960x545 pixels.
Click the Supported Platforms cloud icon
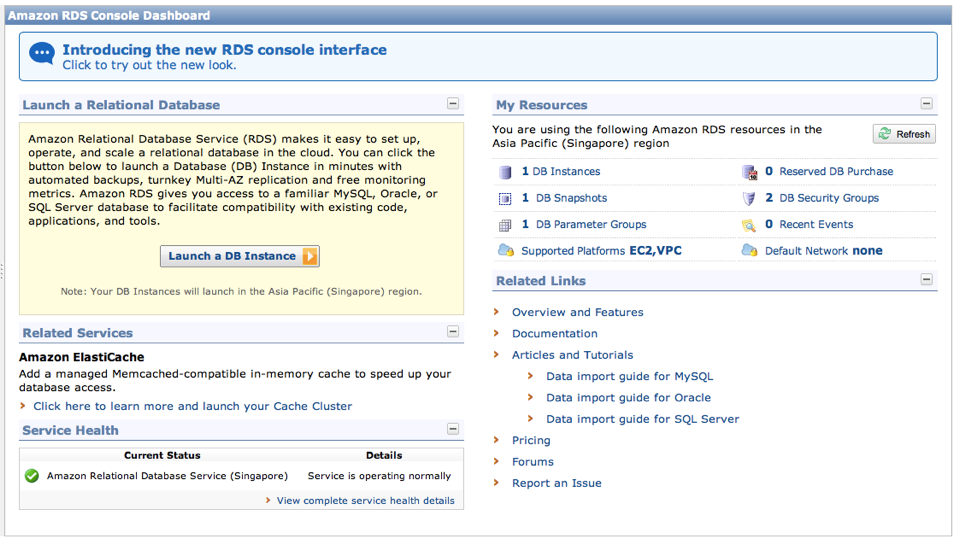506,250
